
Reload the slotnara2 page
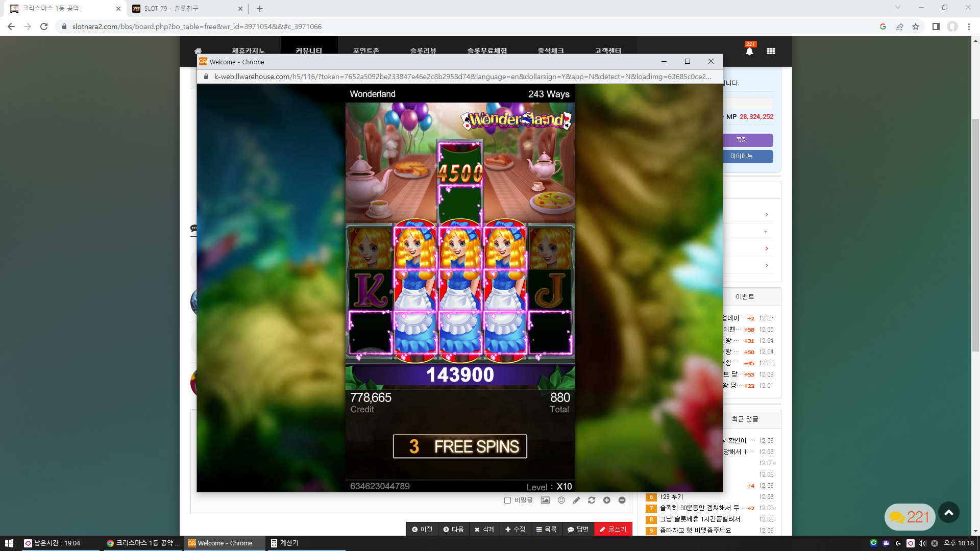click(x=44, y=27)
